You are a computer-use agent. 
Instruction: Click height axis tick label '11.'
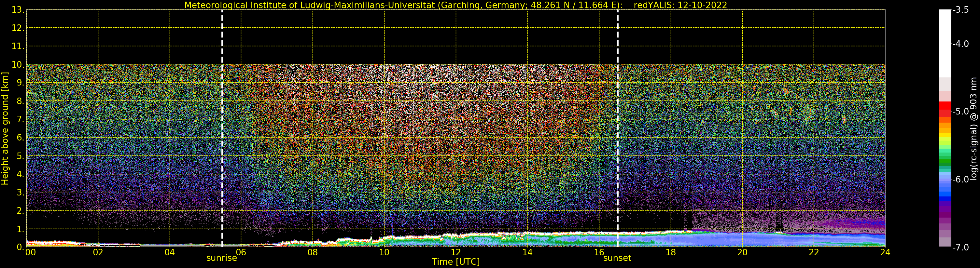[18, 47]
